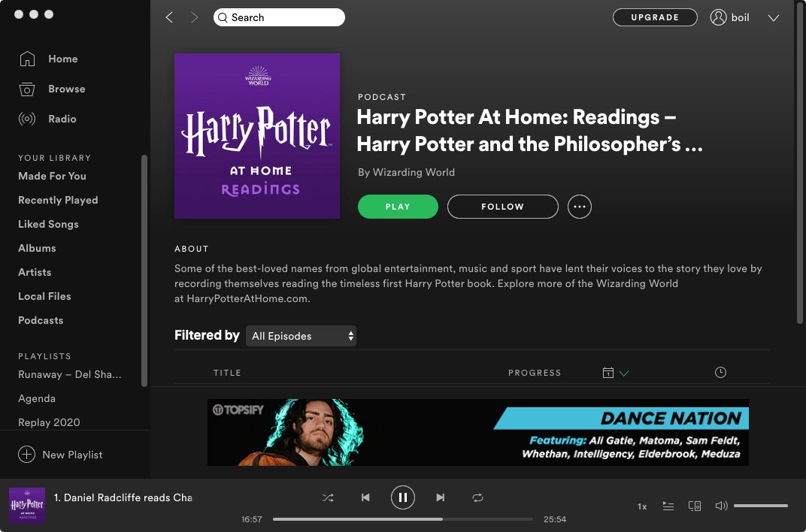Toggle shuffle playback
This screenshot has width=806, height=532.
pos(328,497)
